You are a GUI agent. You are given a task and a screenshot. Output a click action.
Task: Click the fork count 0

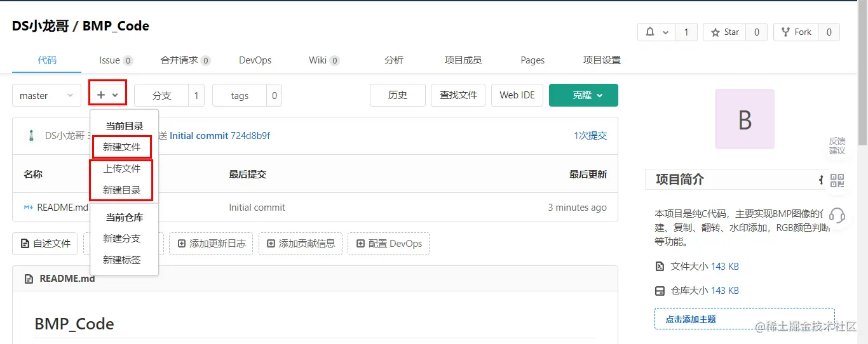coord(829,32)
